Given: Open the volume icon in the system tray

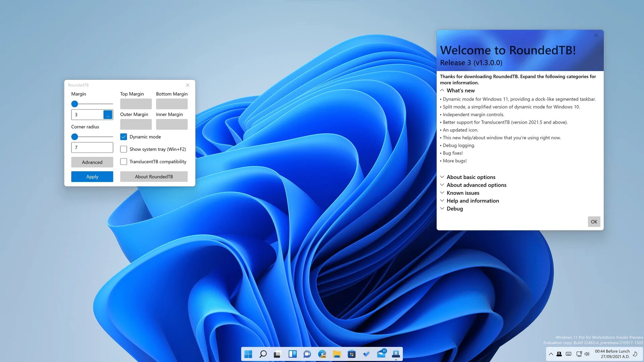Looking at the screenshot, I should tap(587, 354).
